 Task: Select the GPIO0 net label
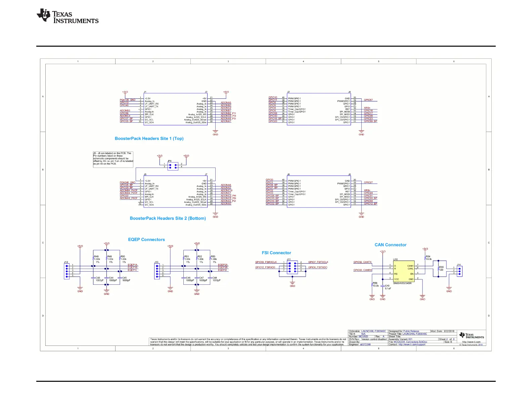(269, 180)
